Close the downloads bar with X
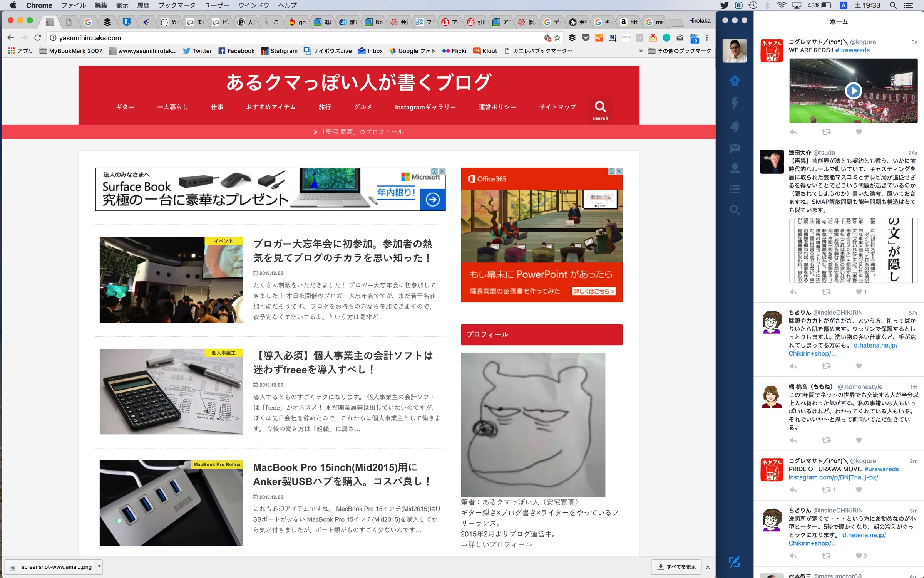 tap(708, 567)
